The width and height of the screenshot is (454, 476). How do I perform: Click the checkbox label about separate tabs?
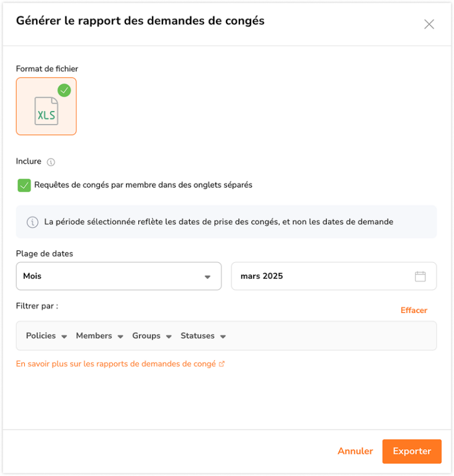tap(143, 185)
